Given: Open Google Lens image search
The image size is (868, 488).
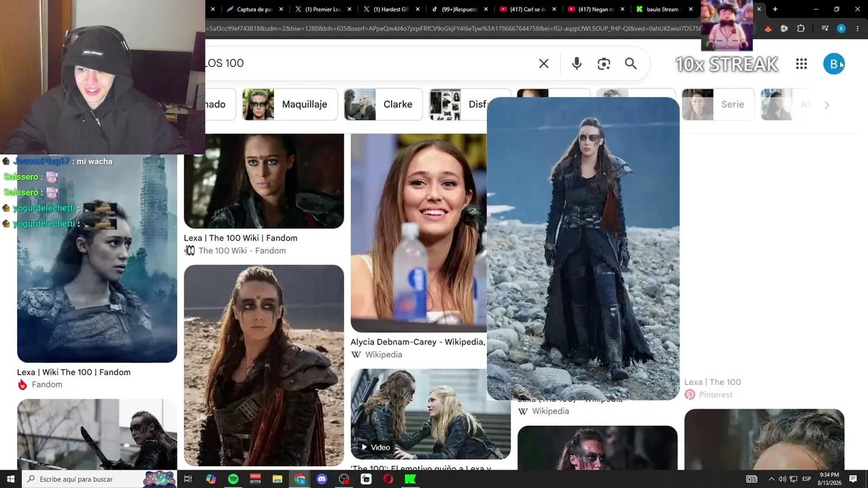Looking at the screenshot, I should 604,63.
